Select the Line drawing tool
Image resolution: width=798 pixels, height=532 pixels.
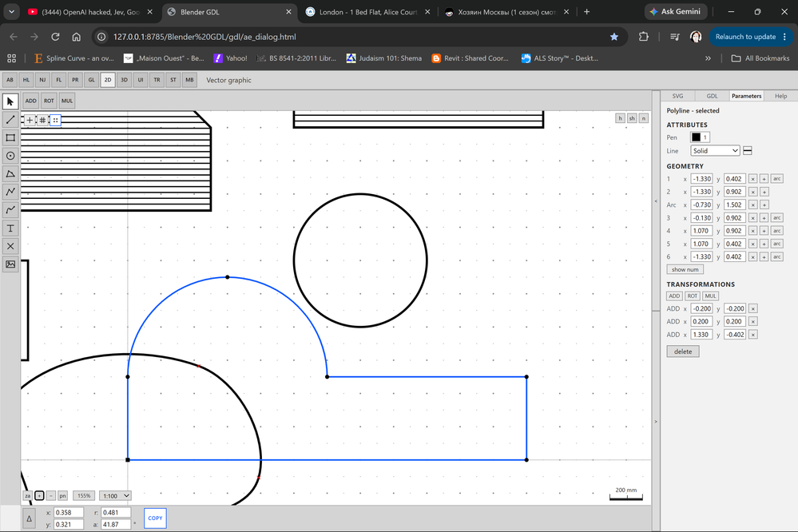point(10,120)
